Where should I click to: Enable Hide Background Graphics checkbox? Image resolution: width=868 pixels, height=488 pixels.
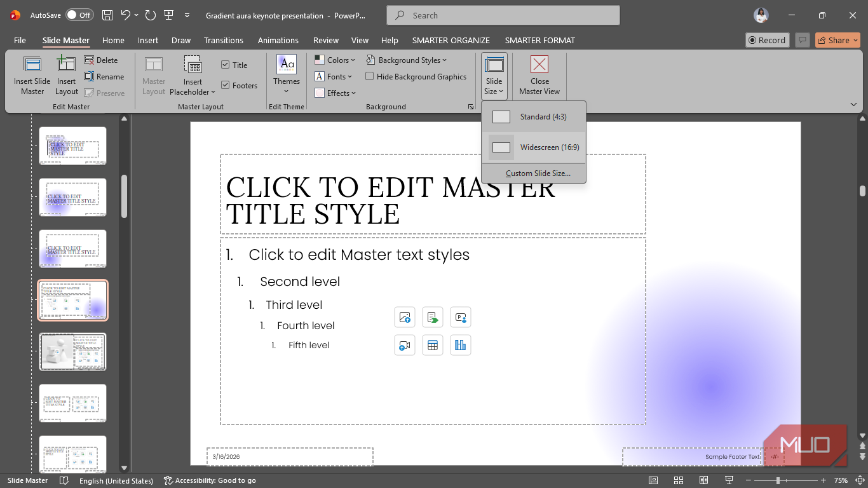(370, 76)
